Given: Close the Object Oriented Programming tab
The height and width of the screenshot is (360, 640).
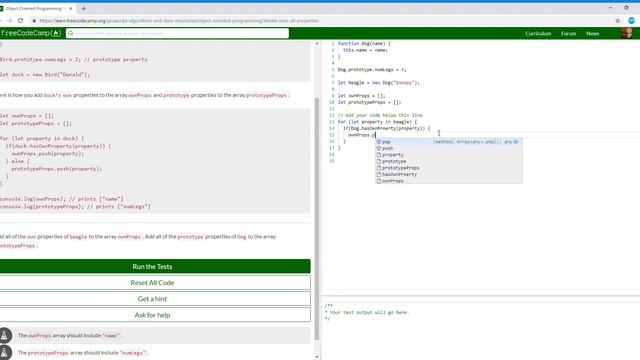Looking at the screenshot, I should [70, 8].
